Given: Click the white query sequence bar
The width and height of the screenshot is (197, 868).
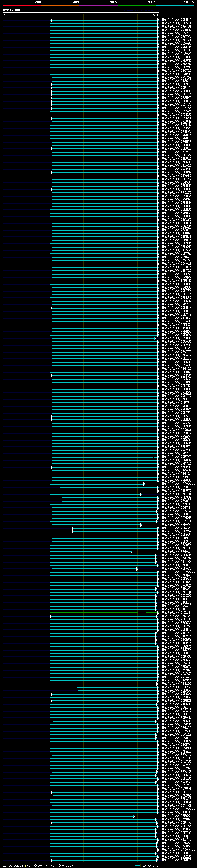Looking at the screenshot, I should 81,12.
